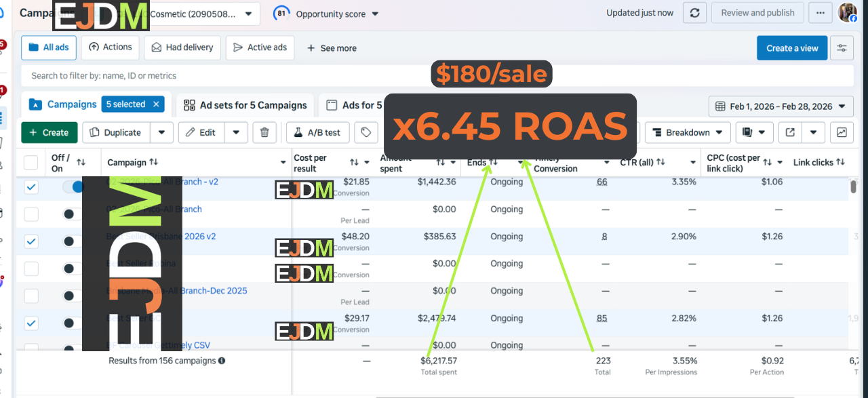Screen dimensions: 868x398
Task: Click the more options ellipsis beside Review and publish
Action: coord(820,12)
